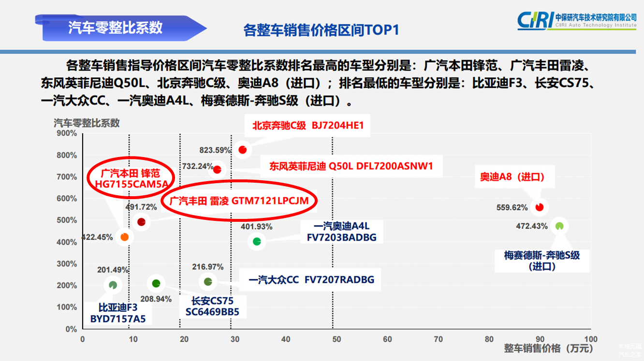The width and height of the screenshot is (644, 361).
Task: Click the 50 tick on the x-axis
Action: point(337,339)
